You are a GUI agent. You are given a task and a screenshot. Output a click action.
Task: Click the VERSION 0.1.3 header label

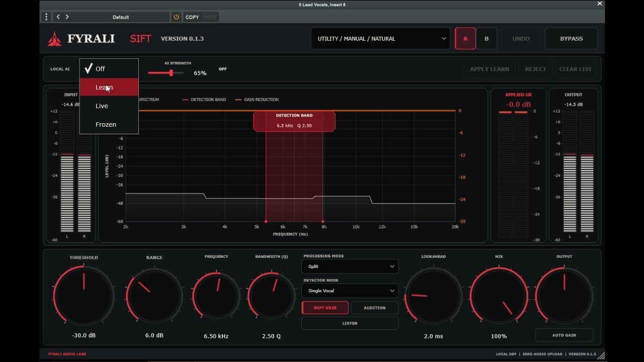click(182, 39)
